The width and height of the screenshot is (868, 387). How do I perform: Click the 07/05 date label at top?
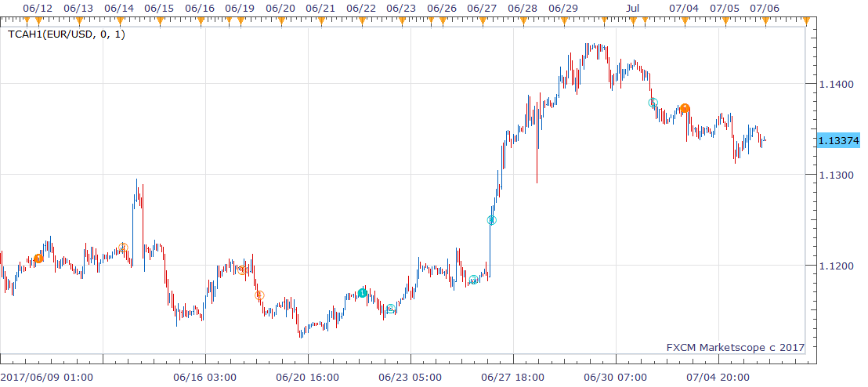pos(724,9)
